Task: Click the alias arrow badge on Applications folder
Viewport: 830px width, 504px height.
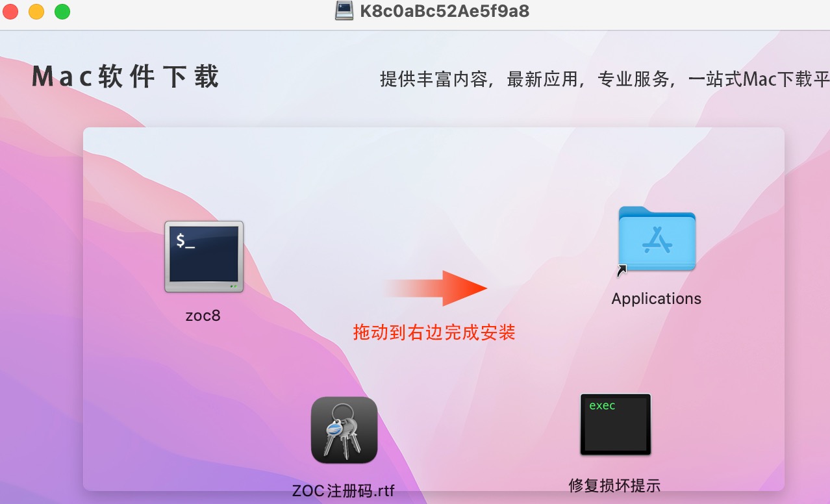Action: 622,271
